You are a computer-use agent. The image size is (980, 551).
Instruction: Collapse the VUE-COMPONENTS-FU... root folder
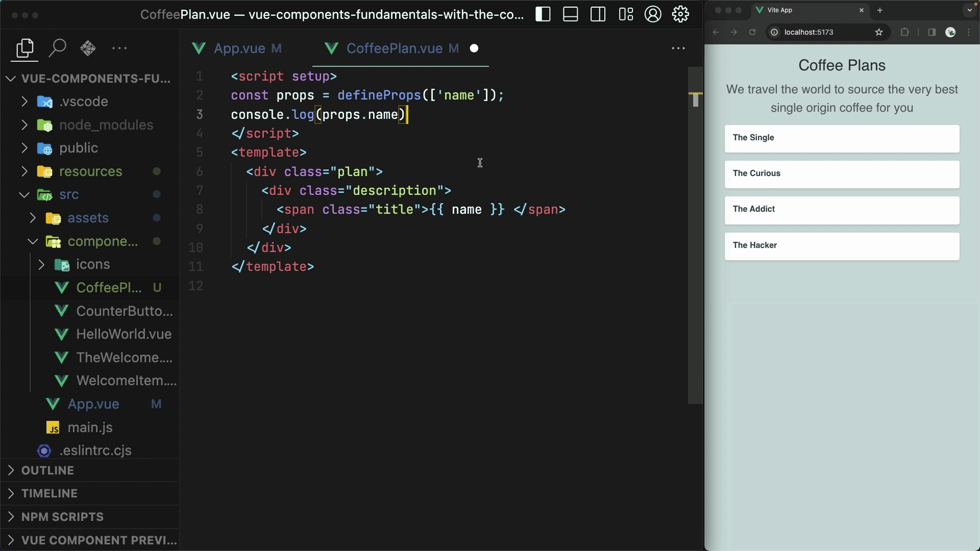(x=90, y=79)
